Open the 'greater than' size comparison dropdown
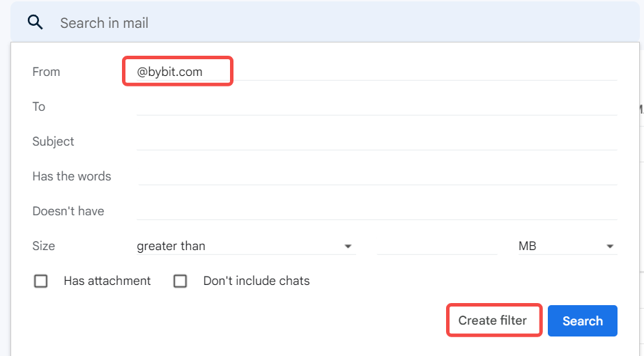Screen dimensions: 644x356 245,246
